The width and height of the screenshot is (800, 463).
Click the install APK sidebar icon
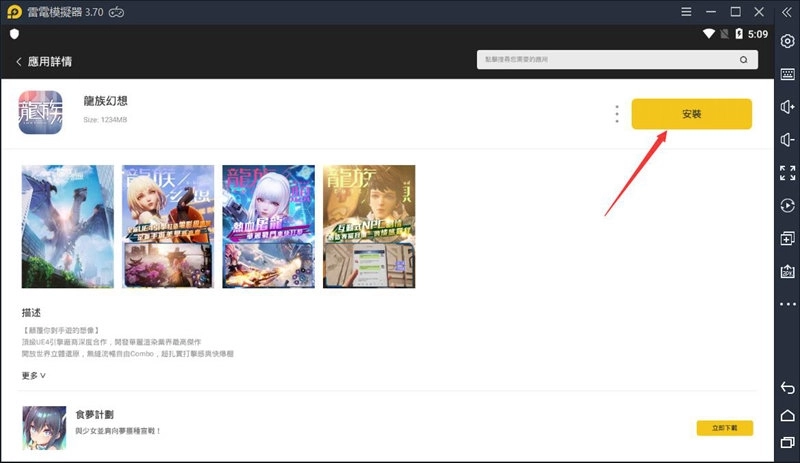[x=787, y=272]
